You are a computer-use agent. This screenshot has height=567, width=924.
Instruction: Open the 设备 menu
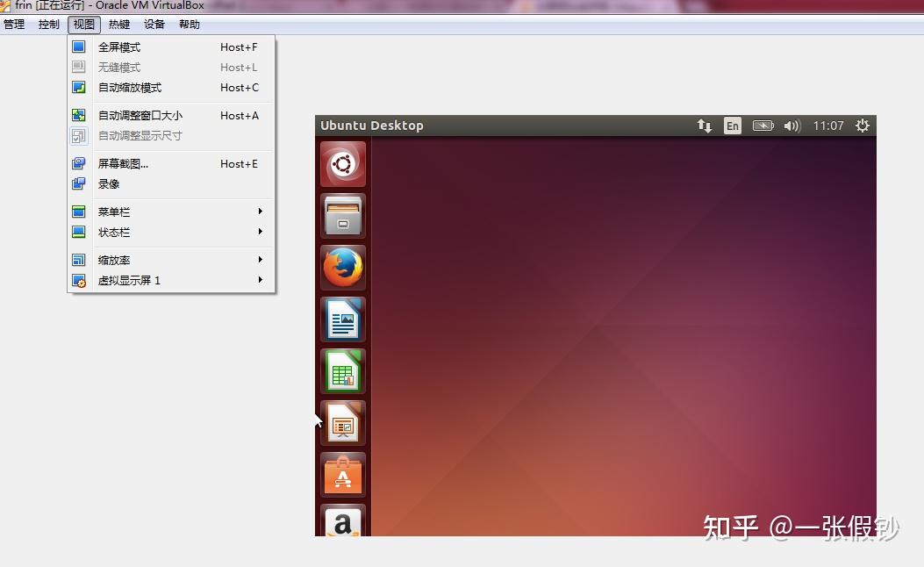(154, 25)
